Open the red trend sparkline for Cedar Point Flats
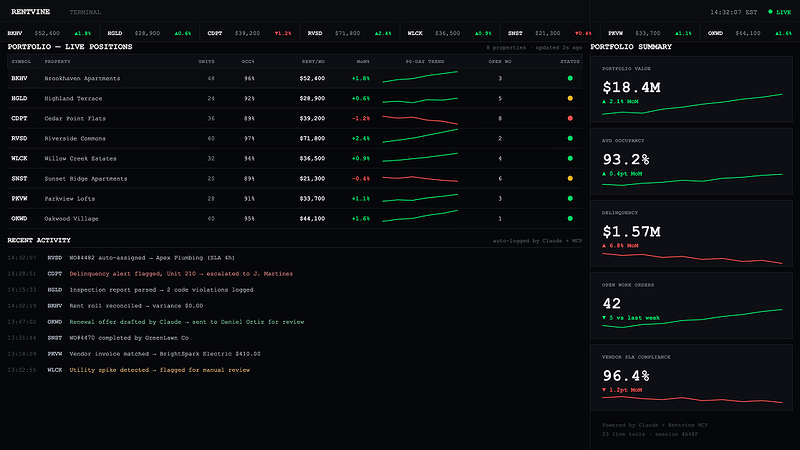This screenshot has height=450, width=800. [x=420, y=120]
